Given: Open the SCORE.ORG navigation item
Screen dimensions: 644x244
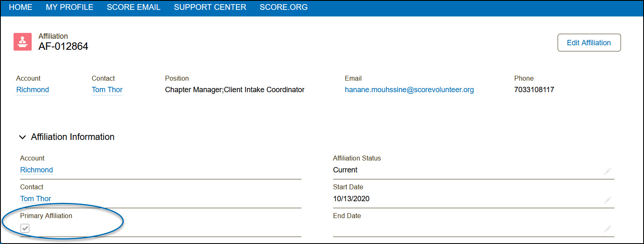Looking at the screenshot, I should point(283,7).
